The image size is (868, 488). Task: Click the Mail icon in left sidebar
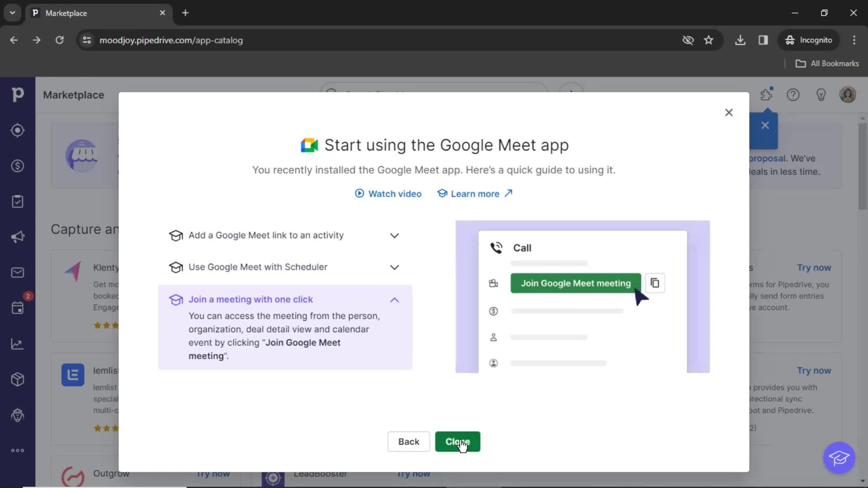tap(17, 272)
